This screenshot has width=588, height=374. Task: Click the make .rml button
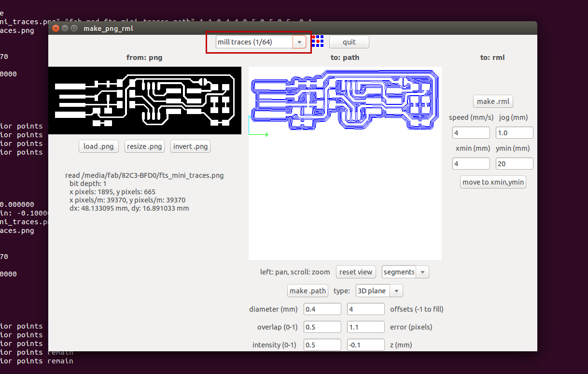pyautogui.click(x=492, y=101)
